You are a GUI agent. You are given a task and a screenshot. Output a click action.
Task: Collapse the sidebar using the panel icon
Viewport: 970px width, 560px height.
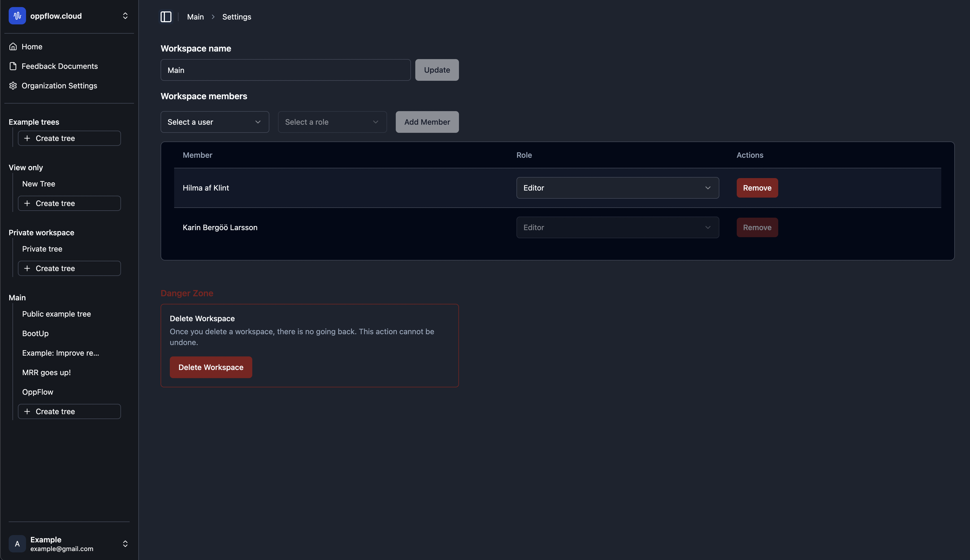coord(166,17)
